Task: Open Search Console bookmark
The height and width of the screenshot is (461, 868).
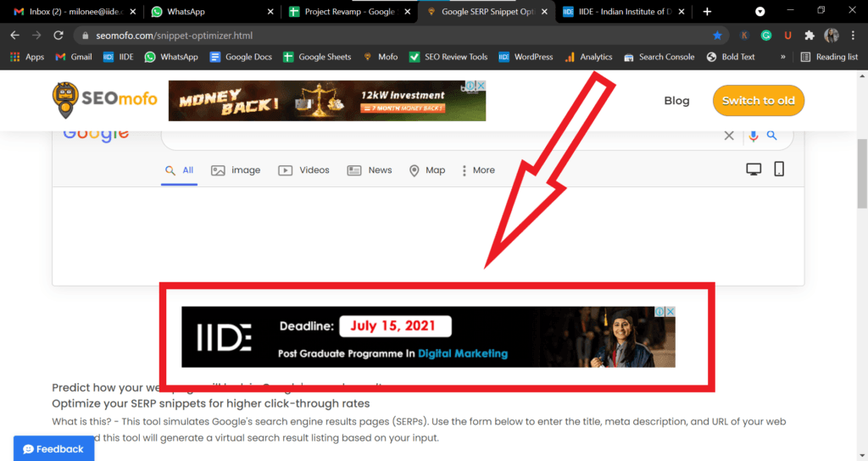Action: tap(659, 57)
